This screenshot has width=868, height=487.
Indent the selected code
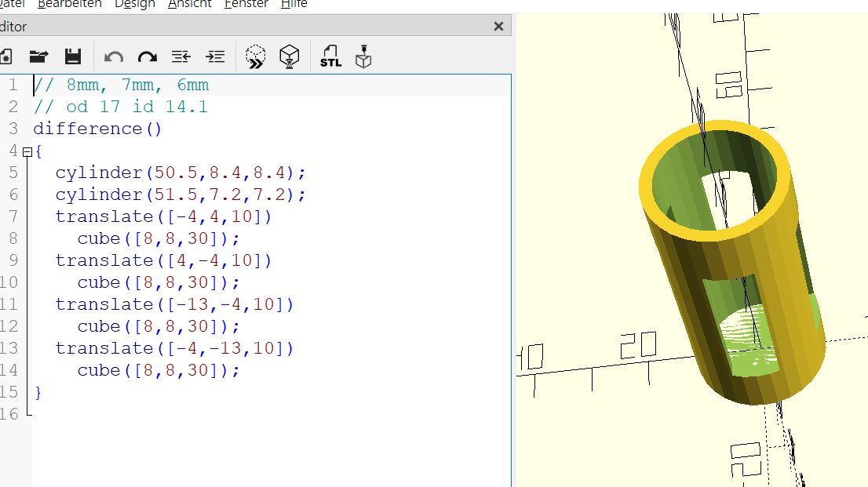point(215,56)
